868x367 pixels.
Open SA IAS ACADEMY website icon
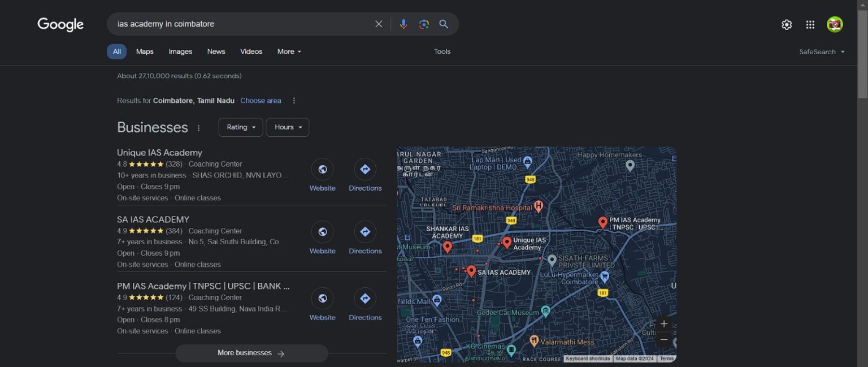323,232
